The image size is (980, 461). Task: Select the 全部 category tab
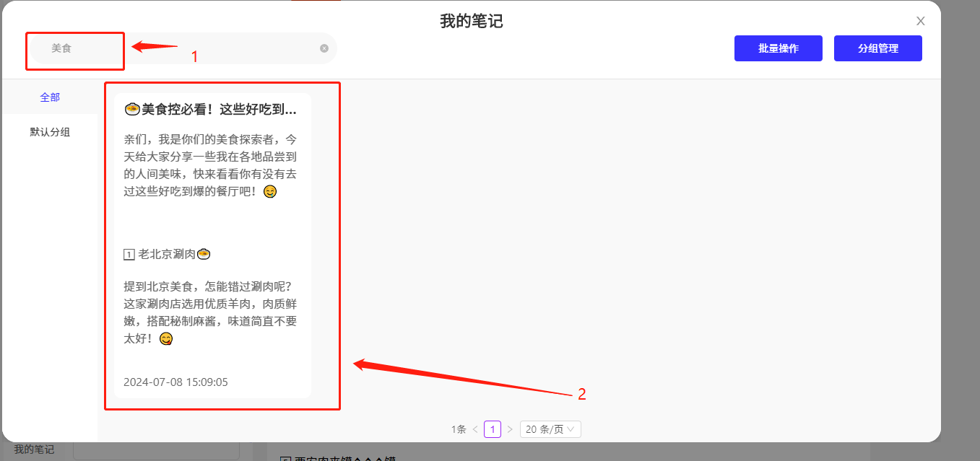[50, 97]
